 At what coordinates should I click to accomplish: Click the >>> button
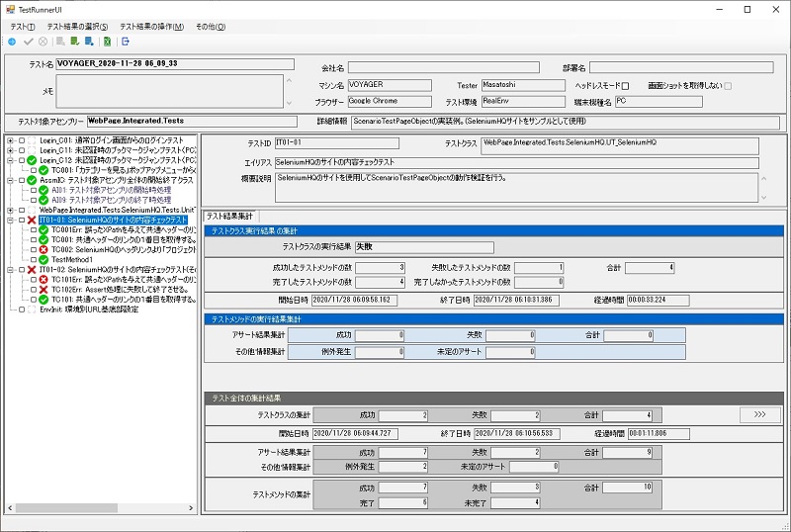759,414
